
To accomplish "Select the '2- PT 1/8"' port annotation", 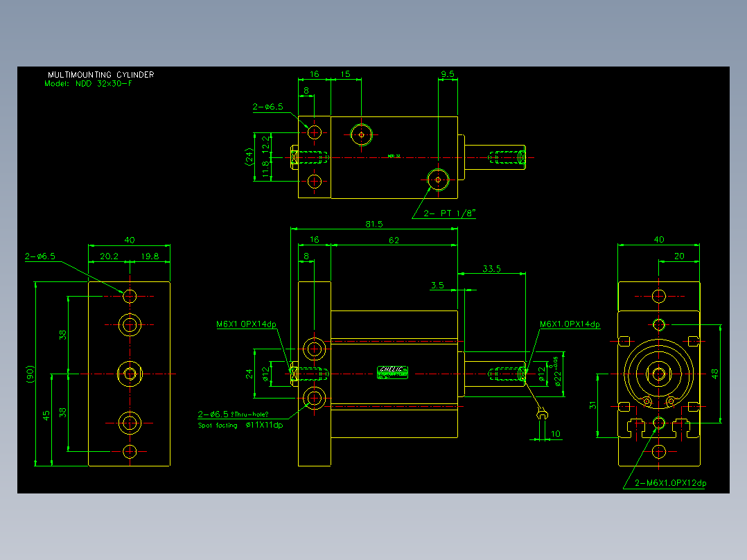I will 449,213.
